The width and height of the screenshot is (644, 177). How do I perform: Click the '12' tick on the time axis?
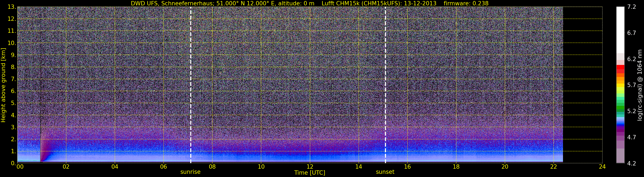[310, 167]
